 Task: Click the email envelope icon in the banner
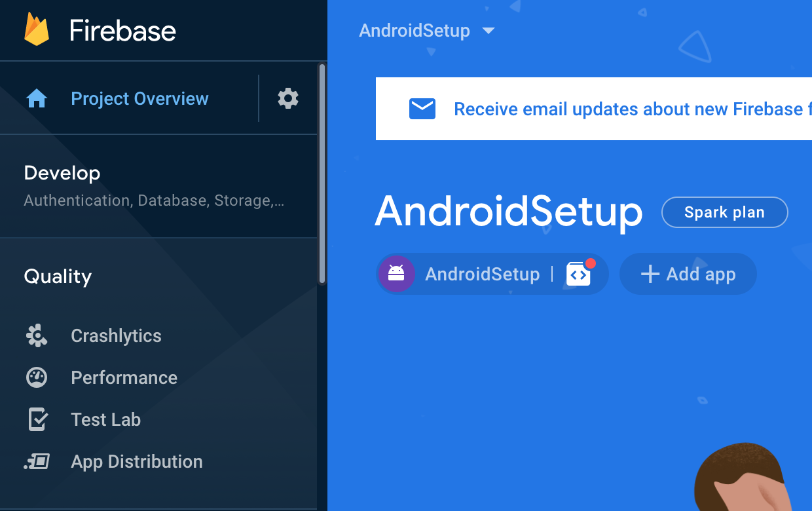pos(422,109)
